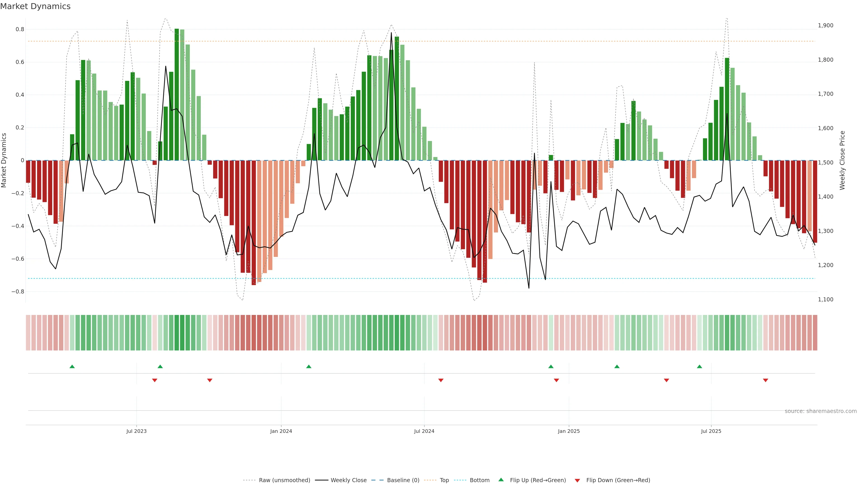The height and width of the screenshot is (488, 868).
Task: Click the red flip-down marker before Jan 2025
Action: tap(556, 380)
